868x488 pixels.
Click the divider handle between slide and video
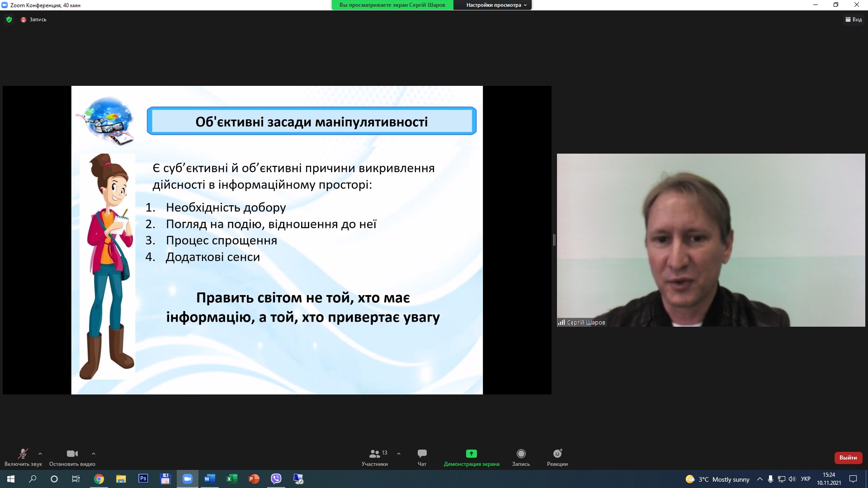click(x=554, y=240)
